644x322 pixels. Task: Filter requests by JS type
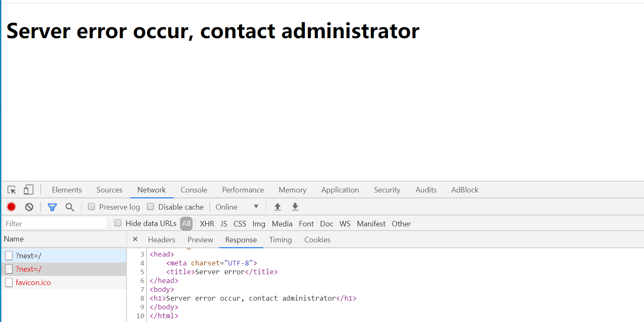pyautogui.click(x=224, y=223)
